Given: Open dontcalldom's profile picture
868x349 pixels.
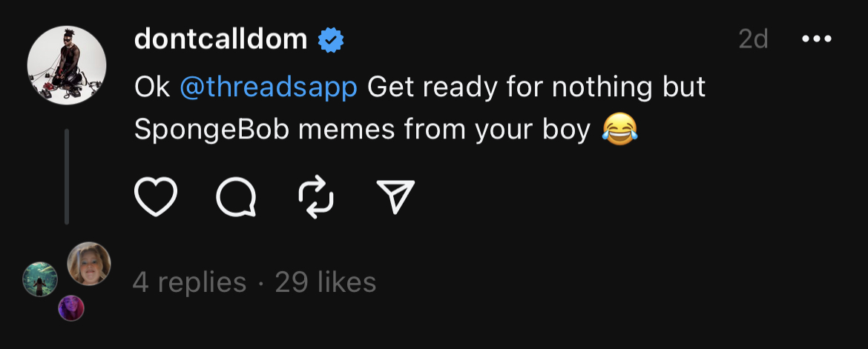Looking at the screenshot, I should (x=67, y=65).
